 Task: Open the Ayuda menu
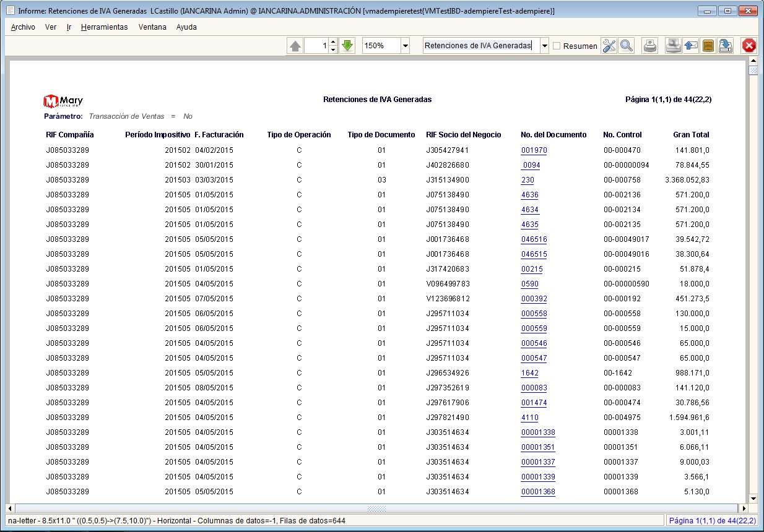pos(186,27)
